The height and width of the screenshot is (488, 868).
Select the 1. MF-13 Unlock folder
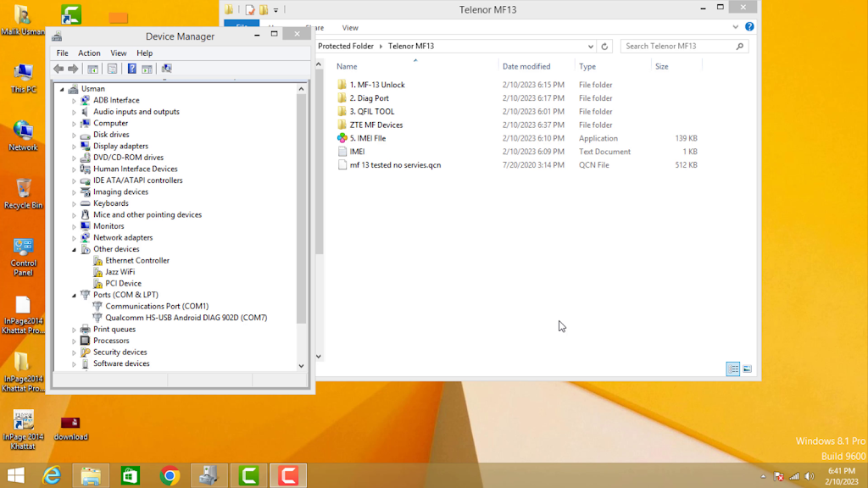377,85
